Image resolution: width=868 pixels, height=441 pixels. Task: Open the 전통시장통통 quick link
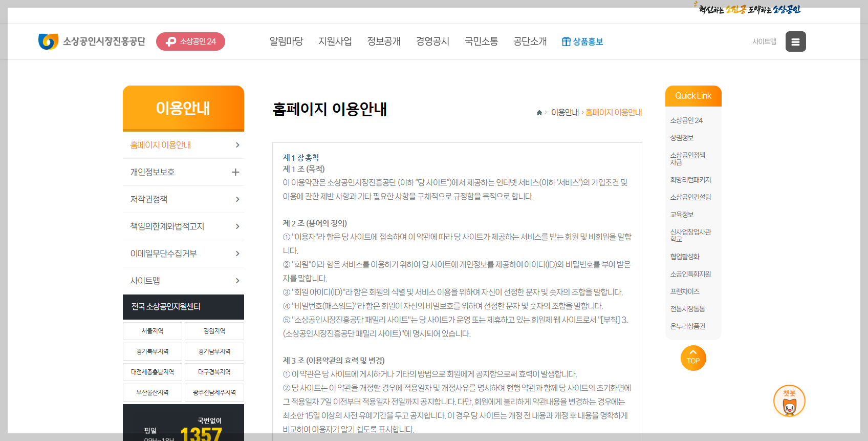click(687, 309)
